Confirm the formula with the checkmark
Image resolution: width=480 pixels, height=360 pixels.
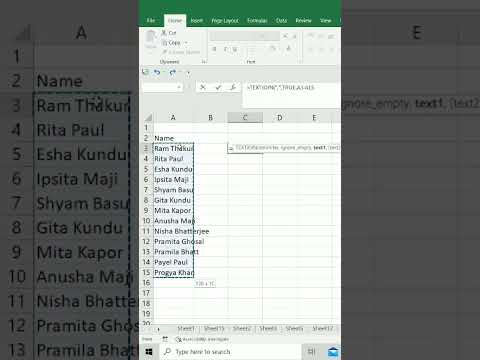[x=218, y=87]
